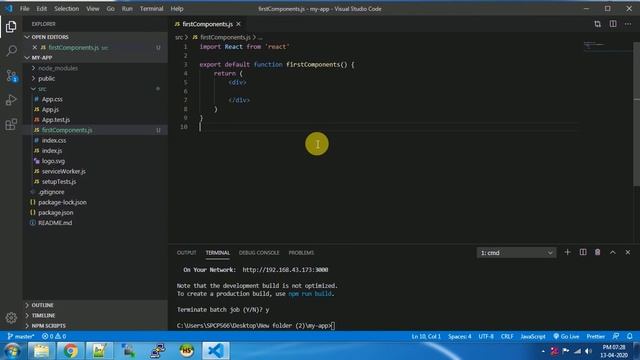Screen dimensions: 640x360
Task: Open Run and Debug view
Action: (11, 100)
